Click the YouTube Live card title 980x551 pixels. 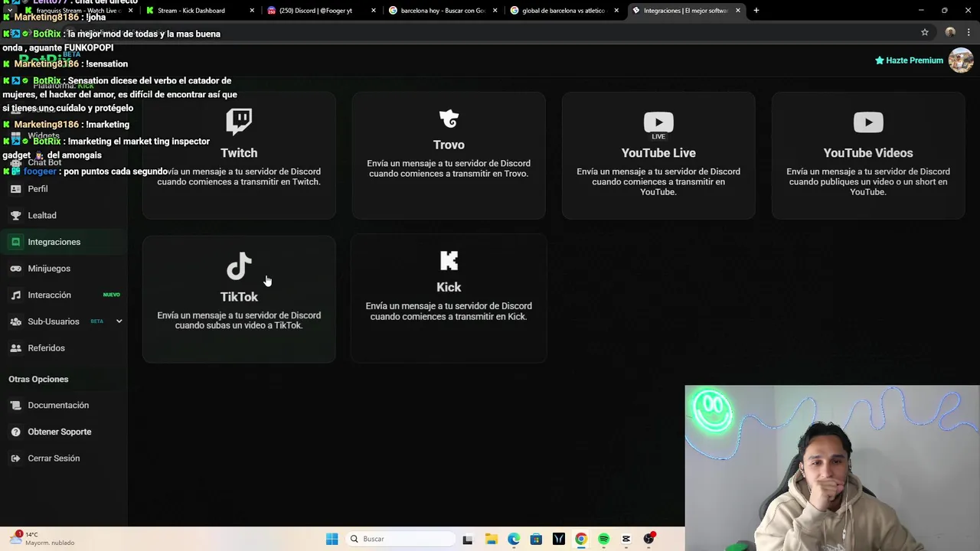[x=658, y=153]
